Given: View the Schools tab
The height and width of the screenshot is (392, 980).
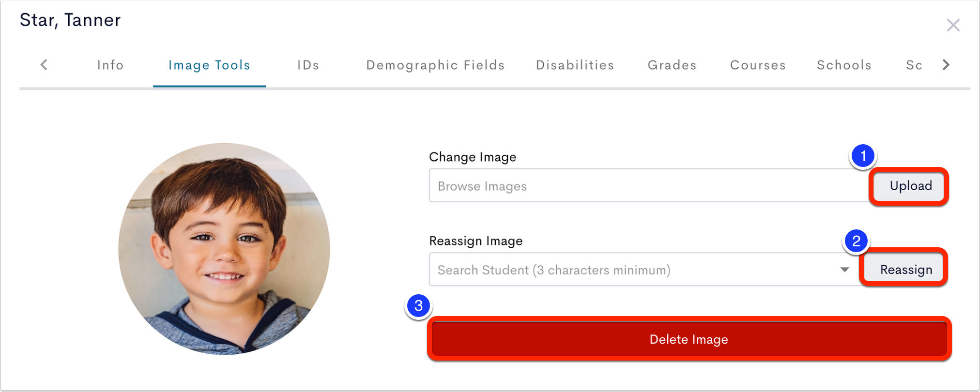Looking at the screenshot, I should tap(844, 65).
